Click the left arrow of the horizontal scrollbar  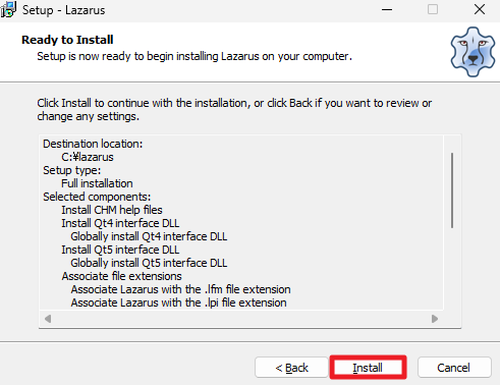tap(48, 319)
